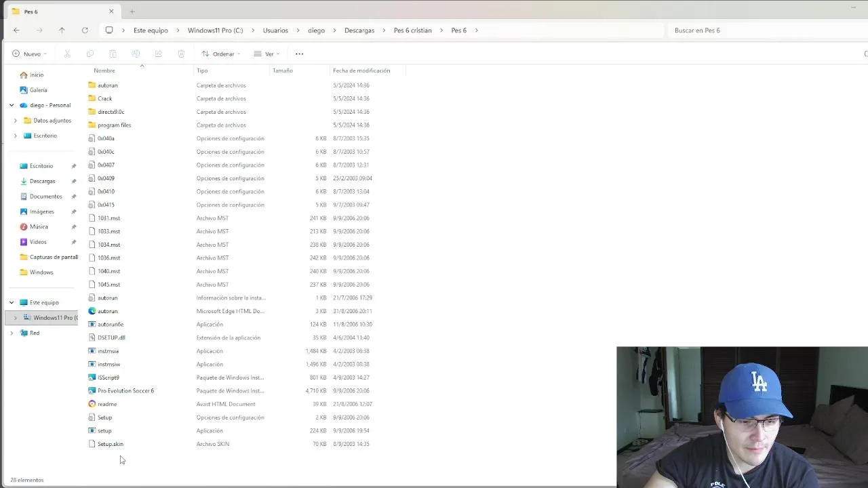Select Galería in the sidebar
The image size is (868, 488).
38,90
